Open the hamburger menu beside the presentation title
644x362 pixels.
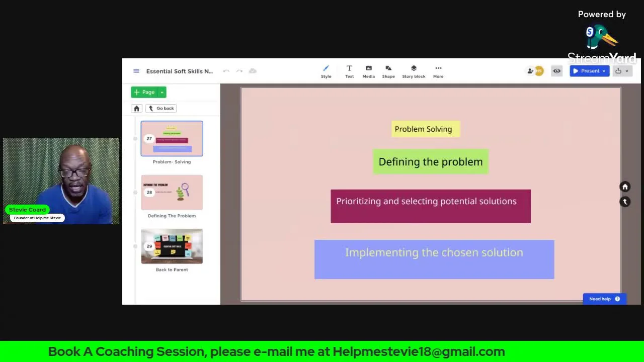(136, 71)
